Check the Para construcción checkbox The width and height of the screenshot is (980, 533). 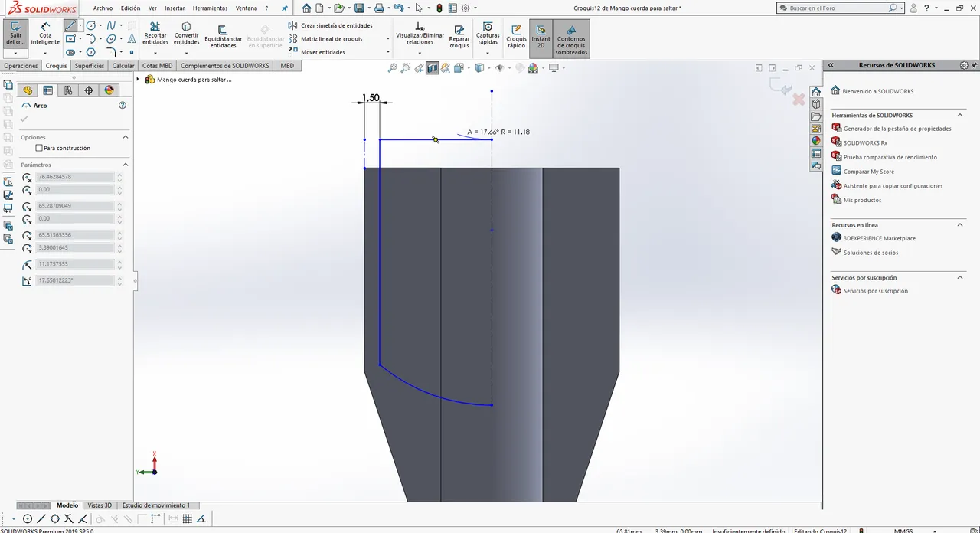click(x=39, y=148)
